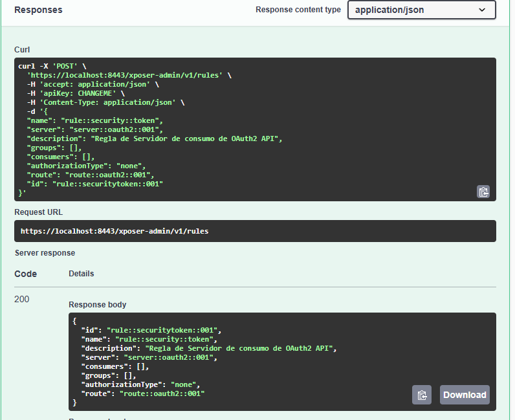Click the Request URL text box
Viewport: 515px width, 420px height.
(255, 231)
